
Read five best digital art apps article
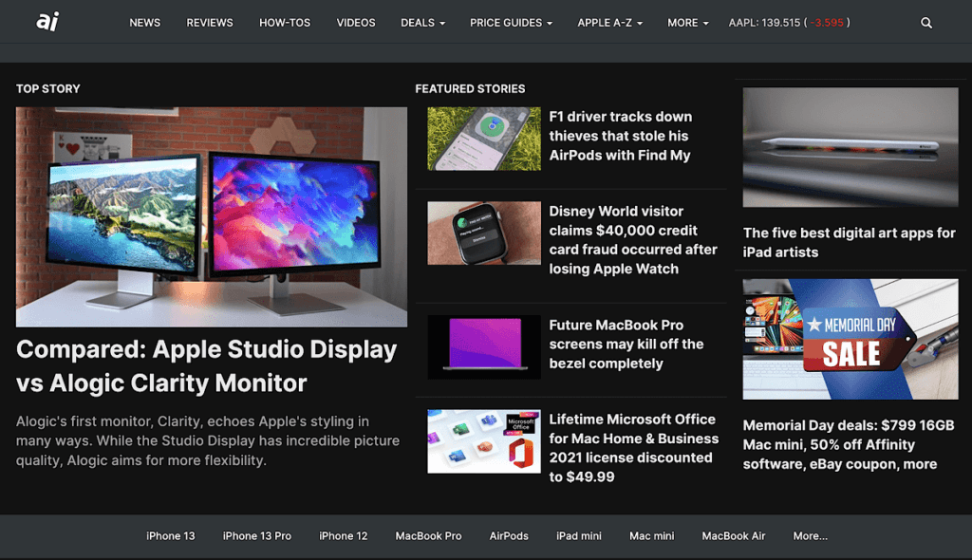point(849,242)
